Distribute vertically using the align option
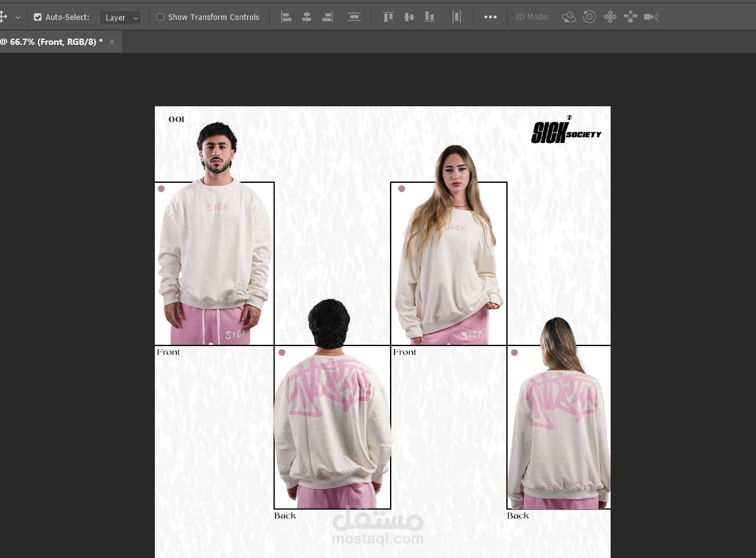The image size is (756, 558). click(355, 17)
